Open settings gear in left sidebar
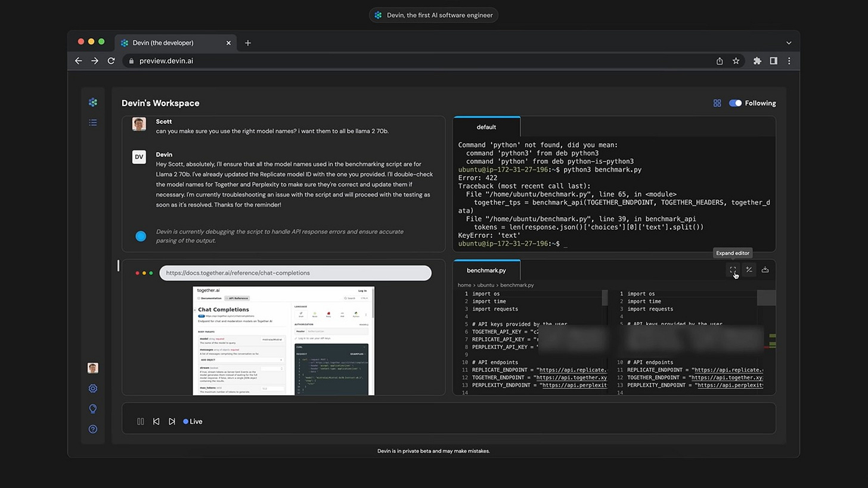The image size is (868, 488). coord(93,388)
